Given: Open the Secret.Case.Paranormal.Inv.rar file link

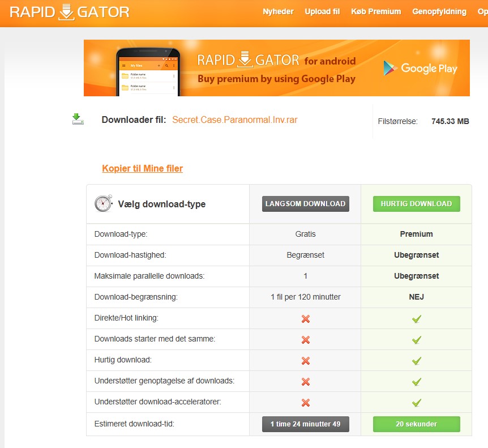Looking at the screenshot, I should (x=235, y=120).
